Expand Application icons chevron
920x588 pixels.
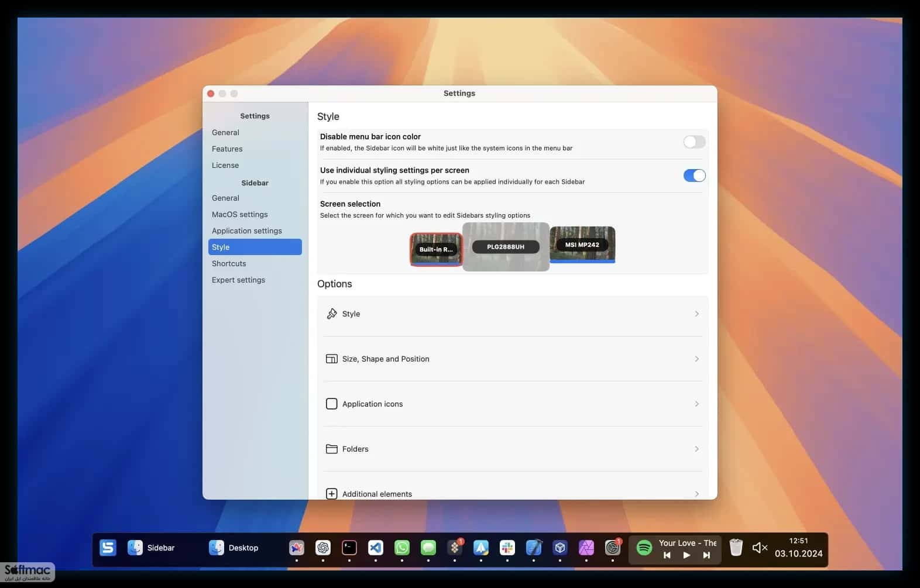pos(696,404)
